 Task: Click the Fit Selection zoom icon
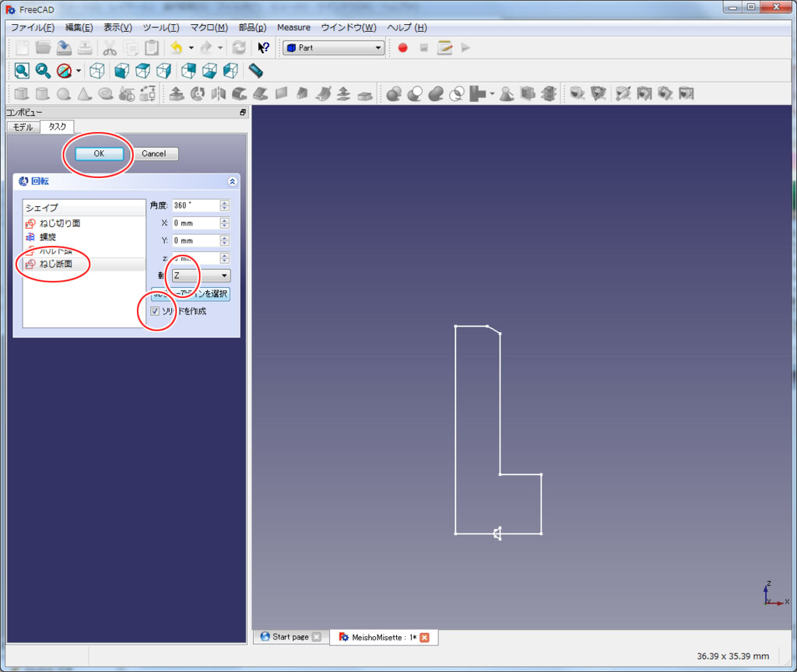43,71
